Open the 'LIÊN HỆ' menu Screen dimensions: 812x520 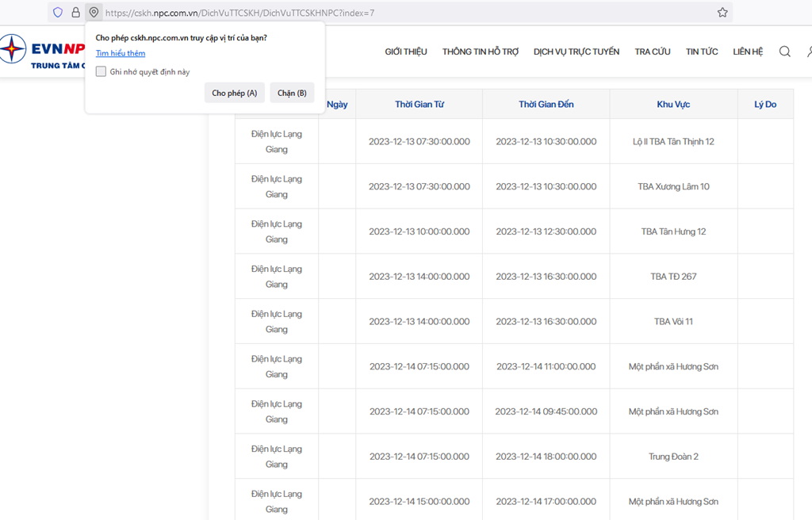coord(748,52)
